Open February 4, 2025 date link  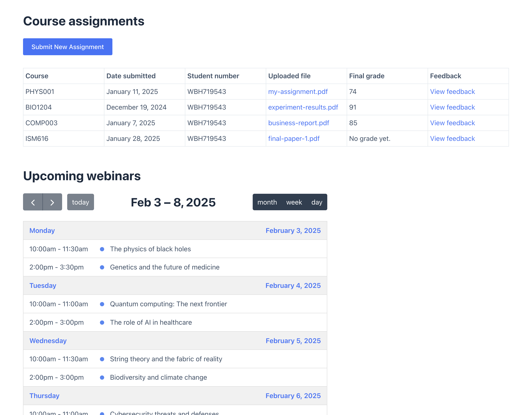click(x=293, y=286)
